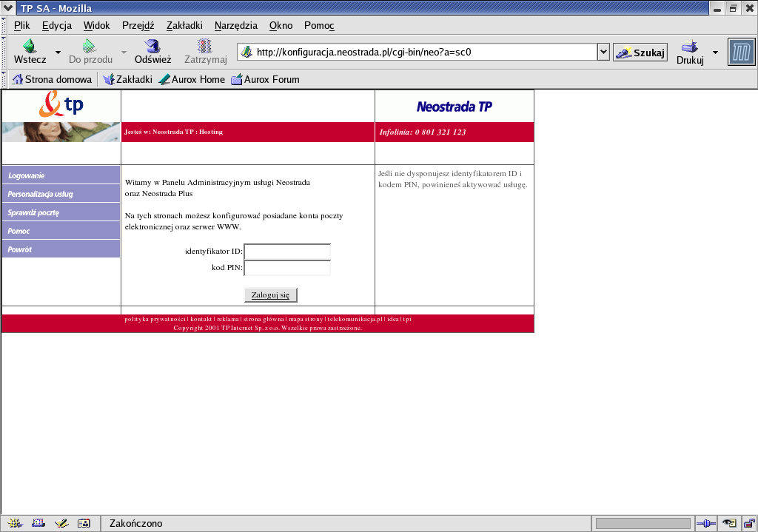Open the Okno menu
The width and height of the screenshot is (758, 532).
pos(281,26)
